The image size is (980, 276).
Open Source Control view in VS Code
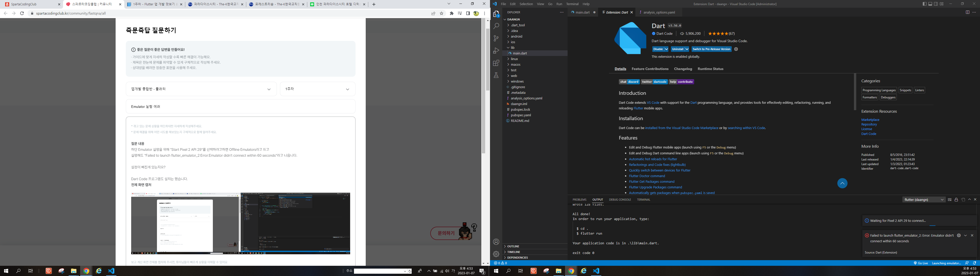click(x=496, y=39)
